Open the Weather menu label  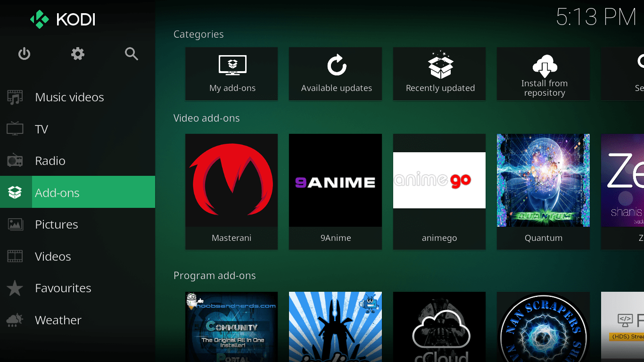[58, 320]
